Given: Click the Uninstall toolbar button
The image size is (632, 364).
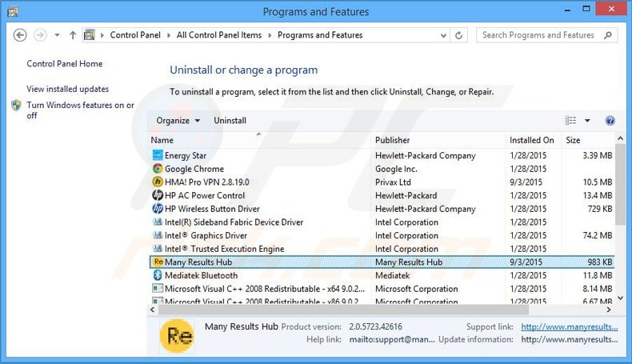Looking at the screenshot, I should click(x=230, y=121).
